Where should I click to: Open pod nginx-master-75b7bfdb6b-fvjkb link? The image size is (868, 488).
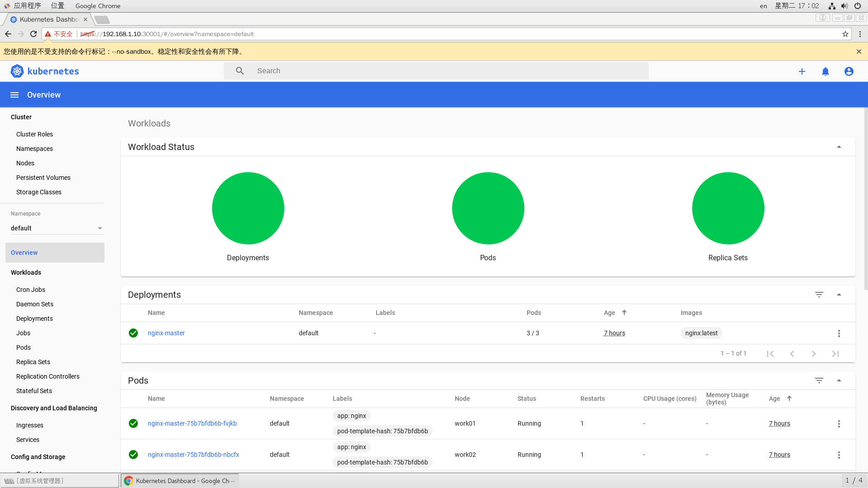(x=192, y=423)
